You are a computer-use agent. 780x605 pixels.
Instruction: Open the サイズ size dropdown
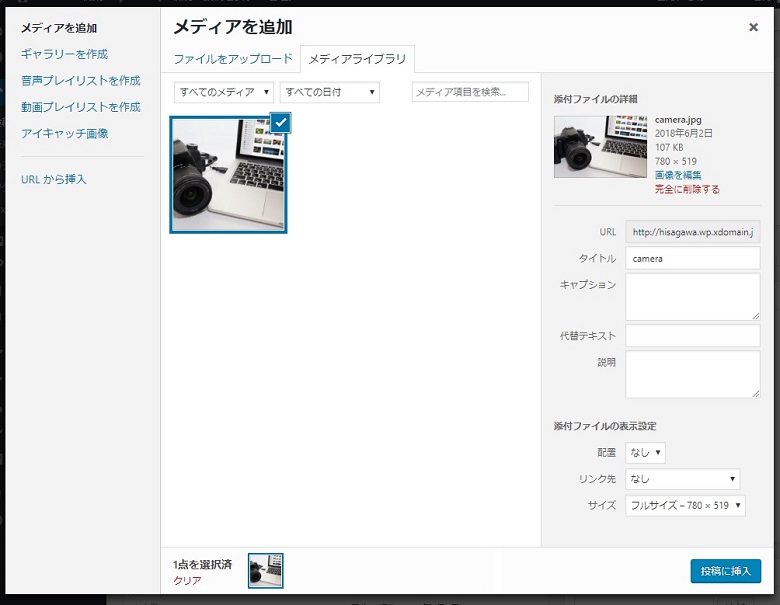click(x=686, y=505)
